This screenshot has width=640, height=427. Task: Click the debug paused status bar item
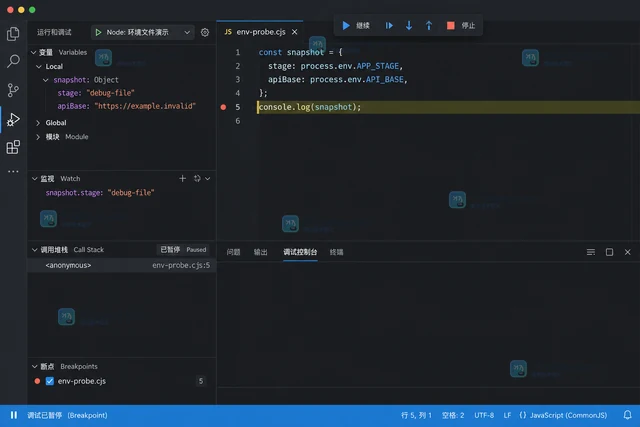(x=67, y=415)
